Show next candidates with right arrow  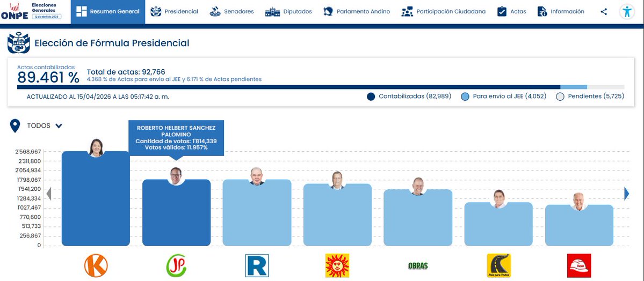point(626,194)
